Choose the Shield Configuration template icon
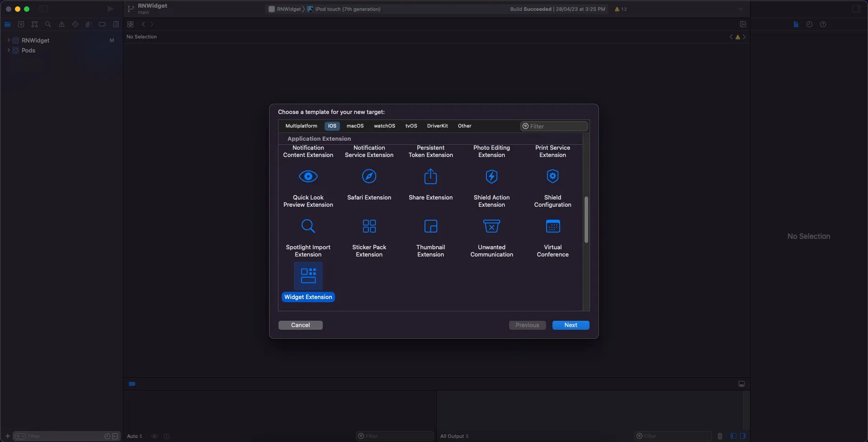The height and width of the screenshot is (442, 868). 553,176
